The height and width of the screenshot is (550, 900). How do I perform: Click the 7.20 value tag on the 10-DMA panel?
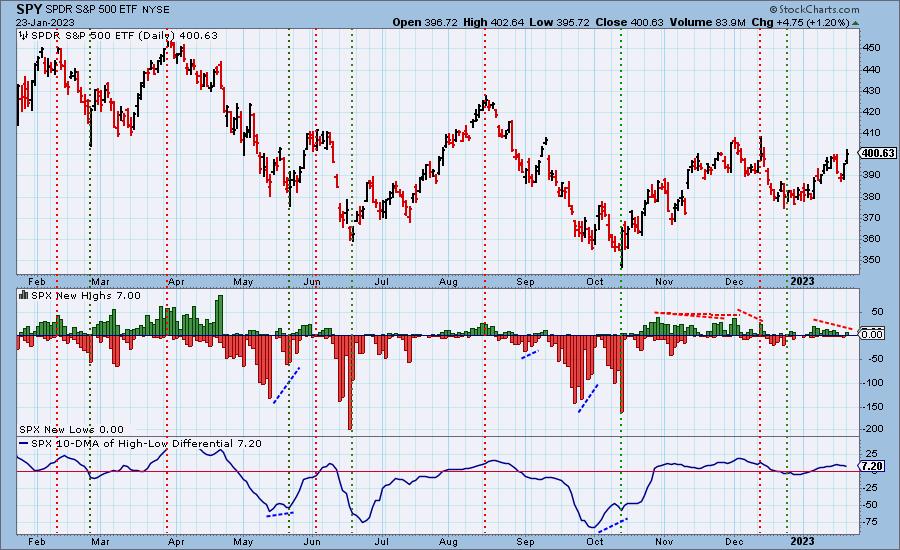tap(872, 466)
